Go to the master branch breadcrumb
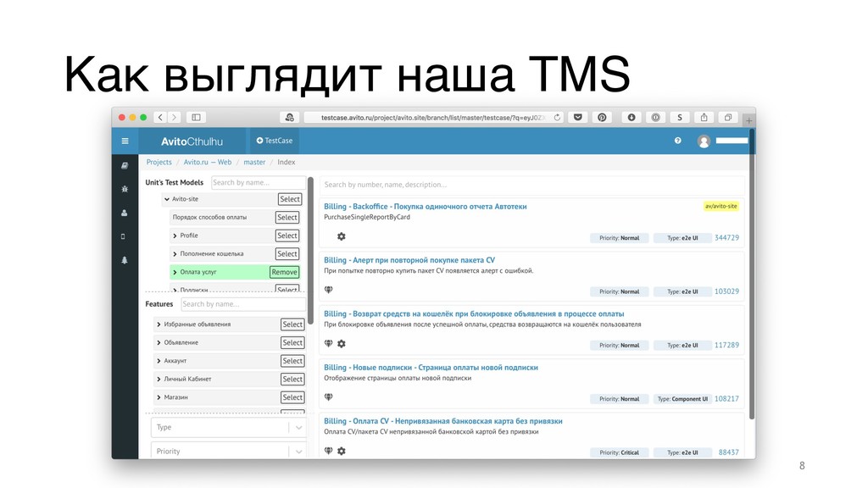The height and width of the screenshot is (488, 868). (254, 162)
